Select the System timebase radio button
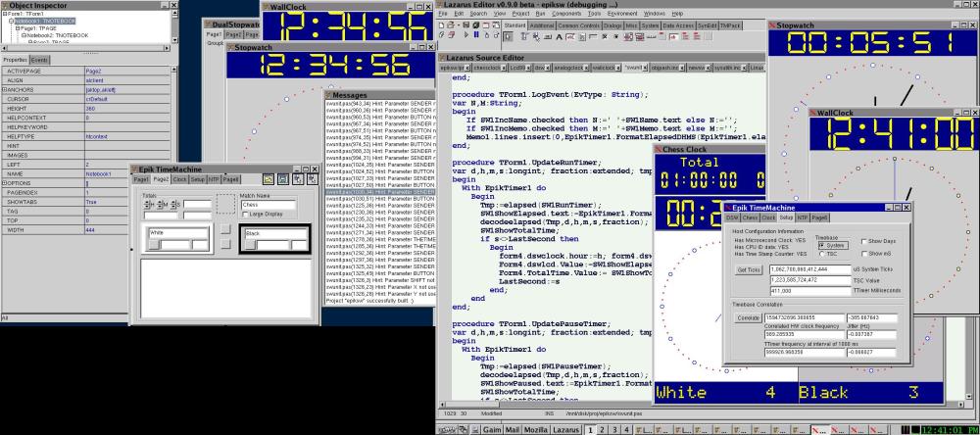 pyautogui.click(x=821, y=246)
